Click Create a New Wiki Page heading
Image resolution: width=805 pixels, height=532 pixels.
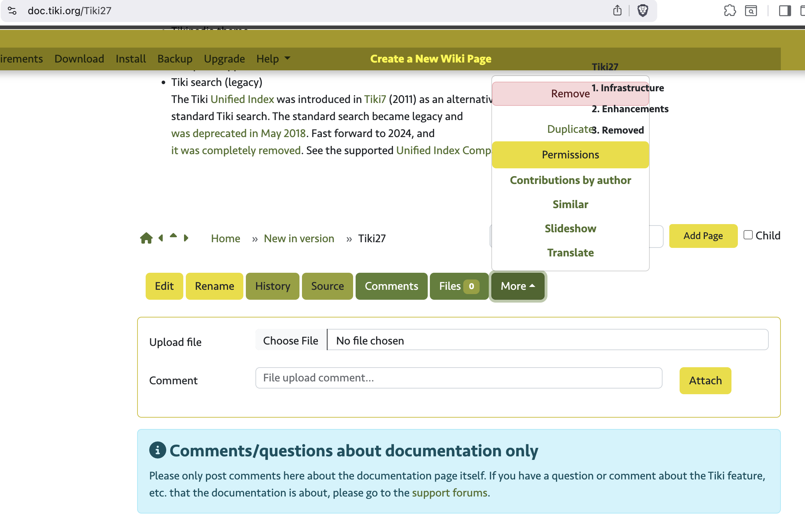431,59
